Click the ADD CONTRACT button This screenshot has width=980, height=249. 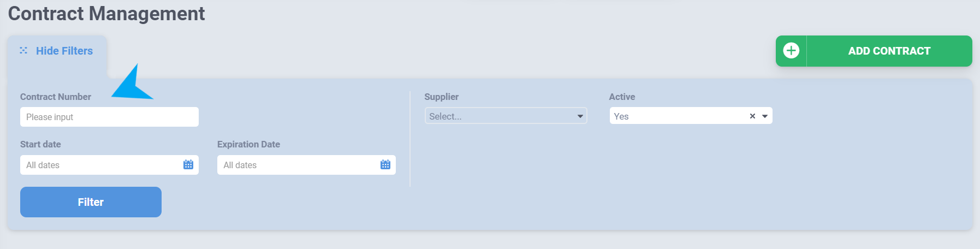[x=874, y=51]
